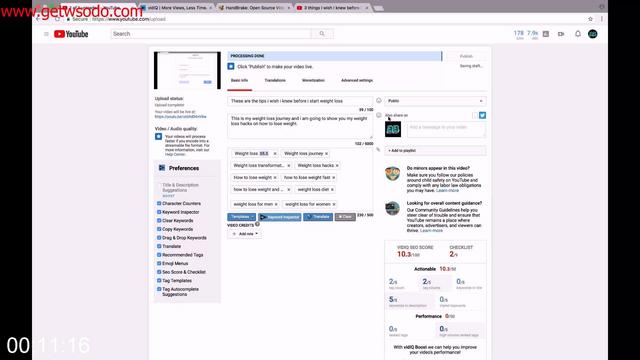
Task: Remove the 'Weight loss journey' tag
Action: click(x=327, y=153)
